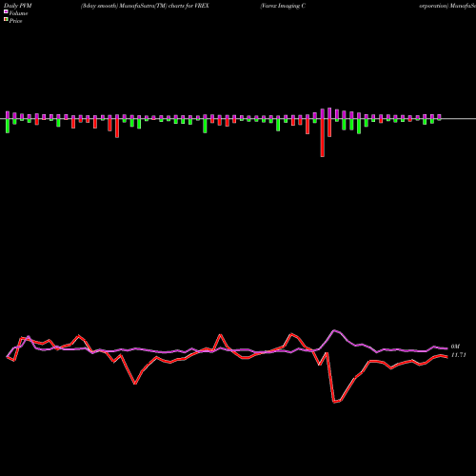Click the 'Varex Imaging C' chart title text
The width and height of the screenshot is (476, 476).
tap(283, 6)
